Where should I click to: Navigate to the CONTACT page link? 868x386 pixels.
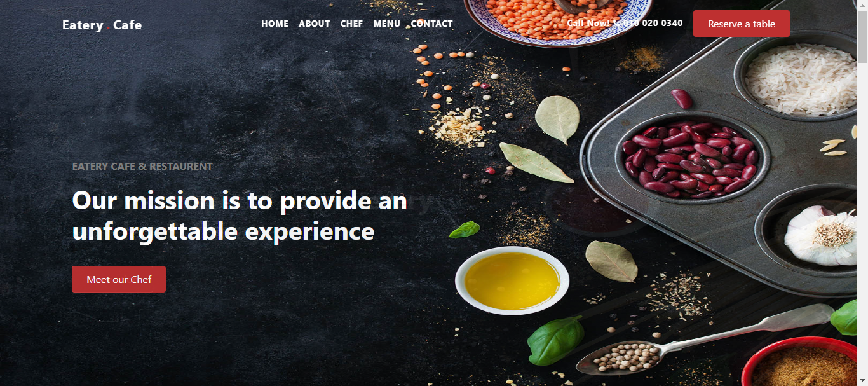pyautogui.click(x=431, y=24)
